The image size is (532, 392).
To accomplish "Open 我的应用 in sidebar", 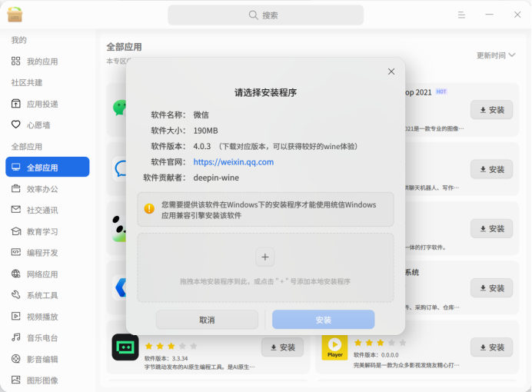I will 48,61.
